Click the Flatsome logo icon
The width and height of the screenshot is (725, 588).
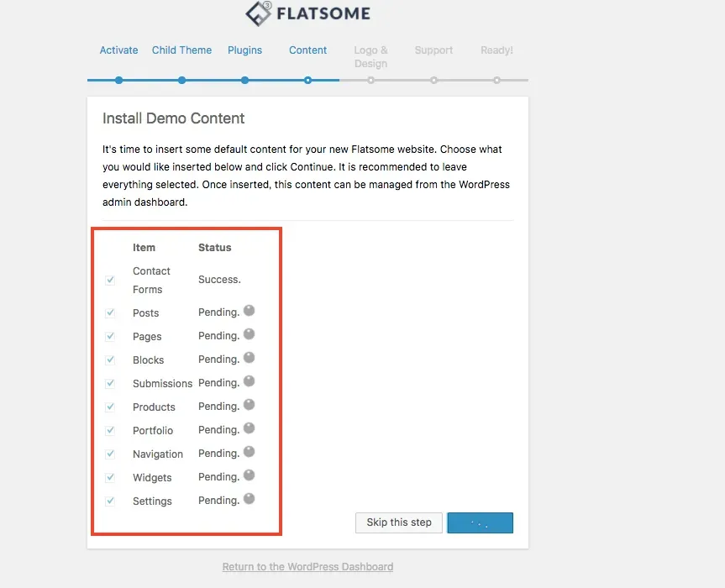click(x=258, y=13)
